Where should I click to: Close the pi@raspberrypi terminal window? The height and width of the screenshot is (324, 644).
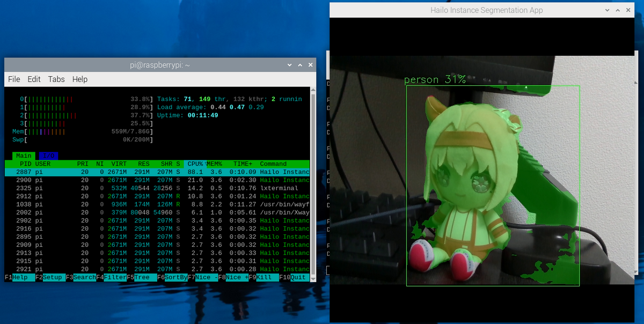coord(310,65)
